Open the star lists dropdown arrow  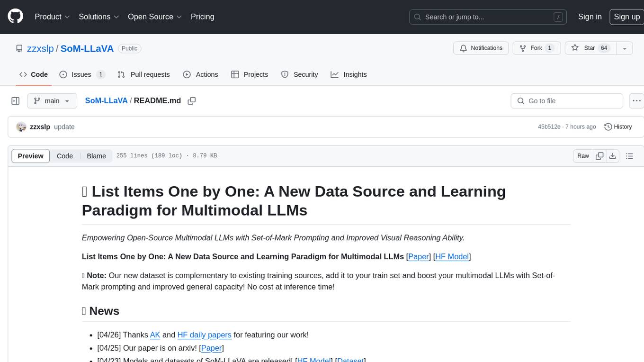click(x=625, y=48)
